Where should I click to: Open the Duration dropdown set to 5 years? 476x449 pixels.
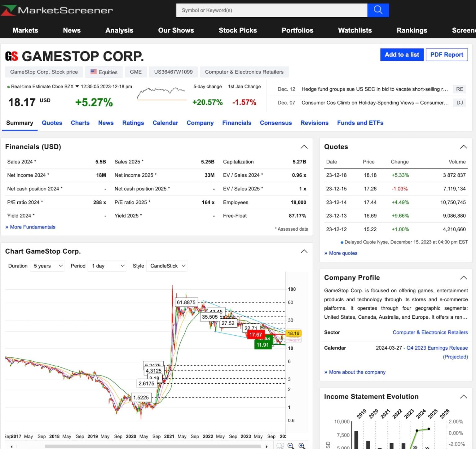[x=47, y=266]
